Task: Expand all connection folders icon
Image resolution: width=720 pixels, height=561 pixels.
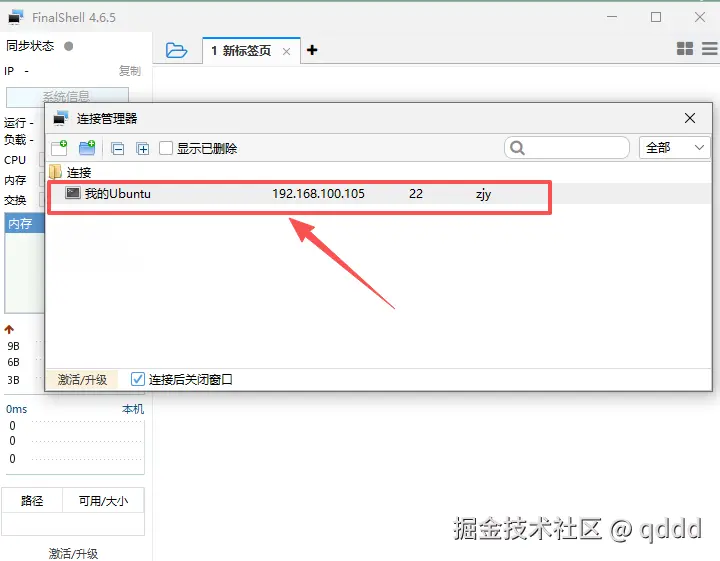Action: pyautogui.click(x=143, y=149)
